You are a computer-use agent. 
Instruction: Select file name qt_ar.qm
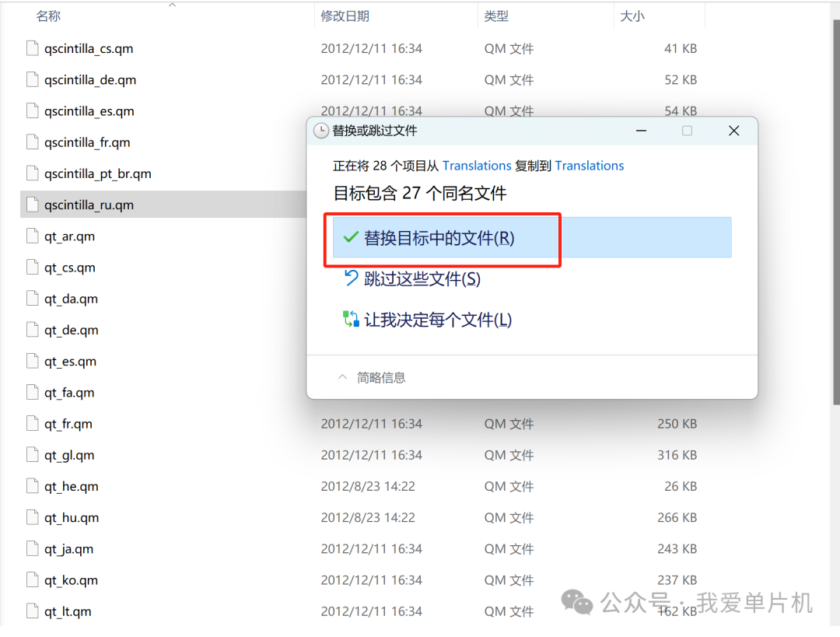tap(70, 236)
